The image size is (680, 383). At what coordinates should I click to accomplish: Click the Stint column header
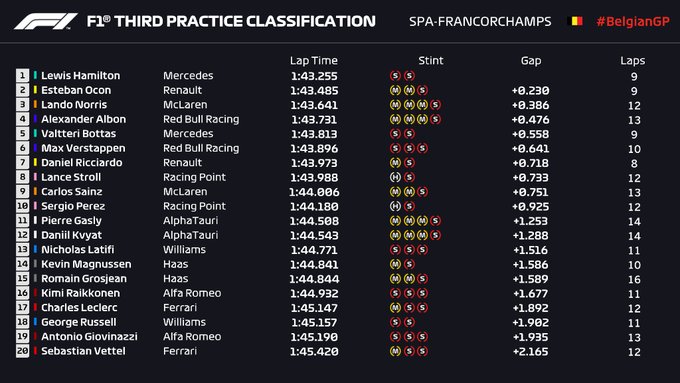[431, 60]
